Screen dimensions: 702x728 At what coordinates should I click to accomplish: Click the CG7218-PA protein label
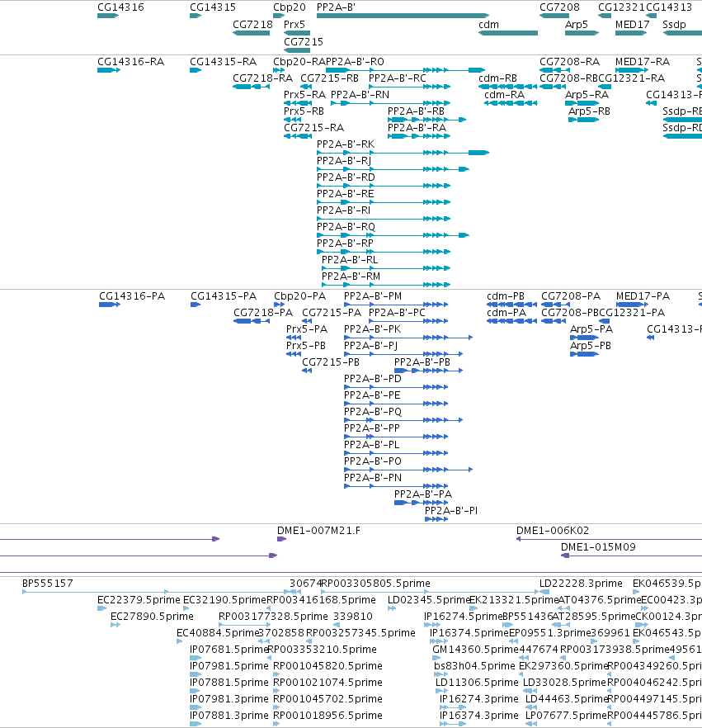tap(263, 313)
